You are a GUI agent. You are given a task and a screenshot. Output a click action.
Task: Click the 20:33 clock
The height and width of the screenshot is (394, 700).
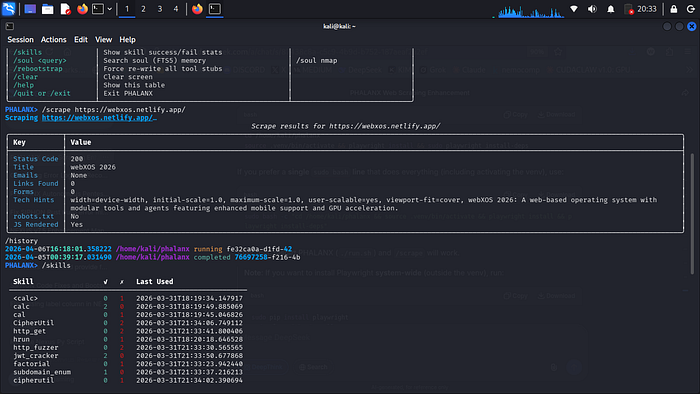(647, 9)
